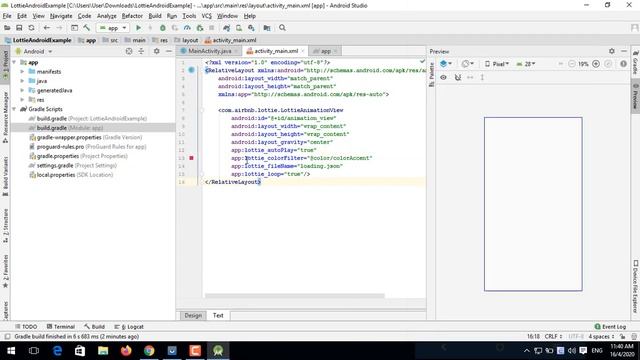The image size is (640, 360).
Task: Make project using the hammer icon
Action: 87,28
